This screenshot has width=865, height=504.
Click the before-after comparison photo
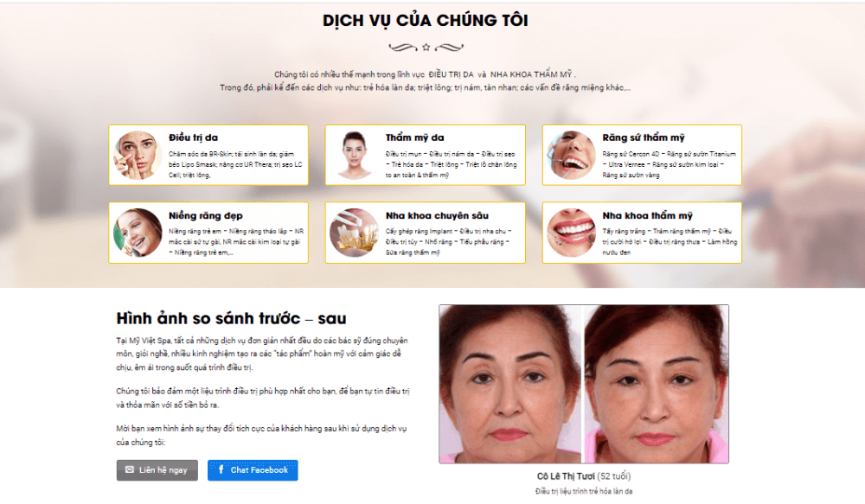coord(584,384)
